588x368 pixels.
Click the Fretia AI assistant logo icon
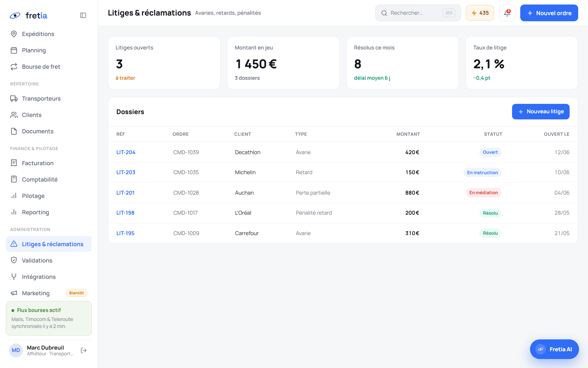coord(541,349)
